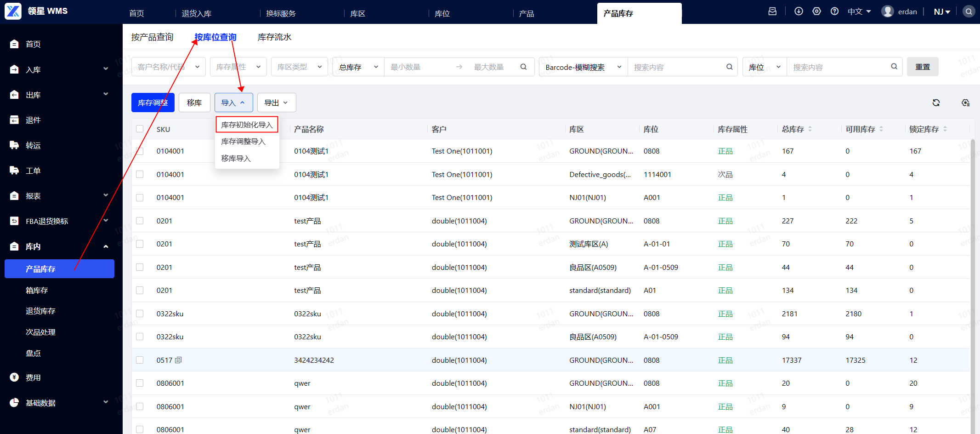The height and width of the screenshot is (434, 980).
Task: Click the round search icon in top-right corner
Action: pos(969,11)
